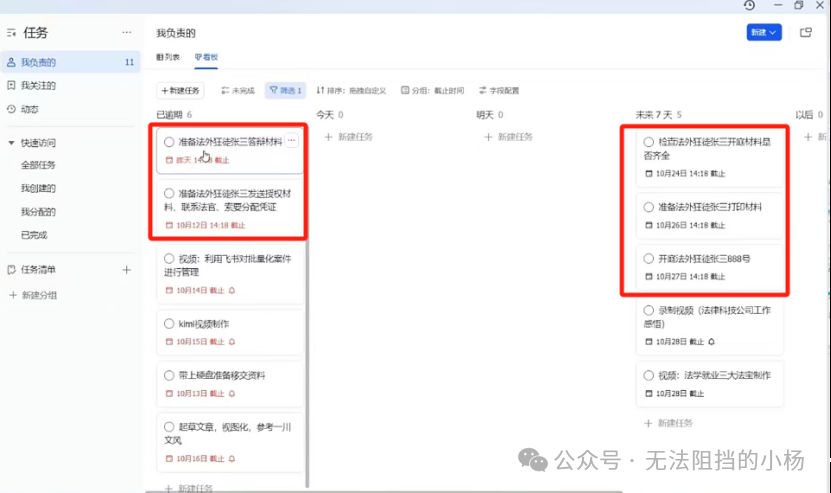Check the 检查法外狂徒张三开庭材料 task circle
Image resolution: width=831 pixels, height=493 pixels.
tap(649, 142)
